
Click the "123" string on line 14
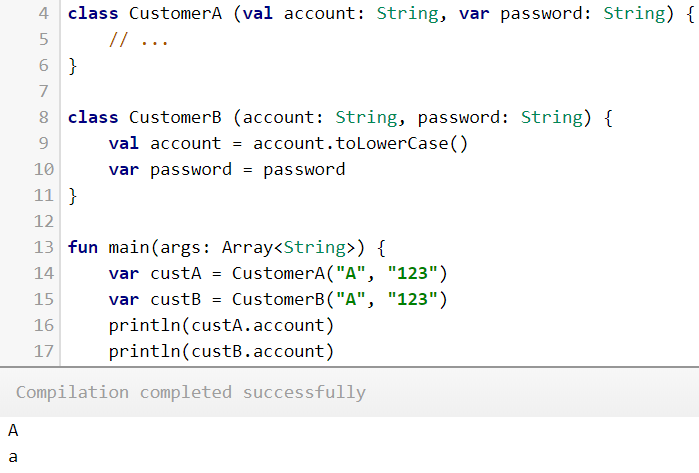coord(412,273)
